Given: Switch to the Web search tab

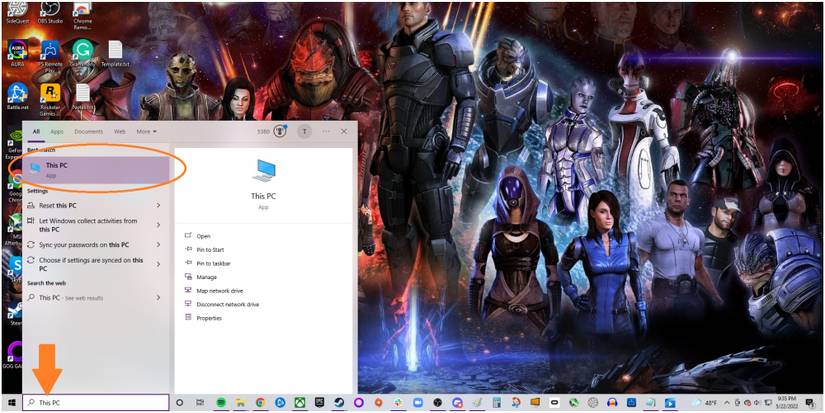Looking at the screenshot, I should click(120, 132).
